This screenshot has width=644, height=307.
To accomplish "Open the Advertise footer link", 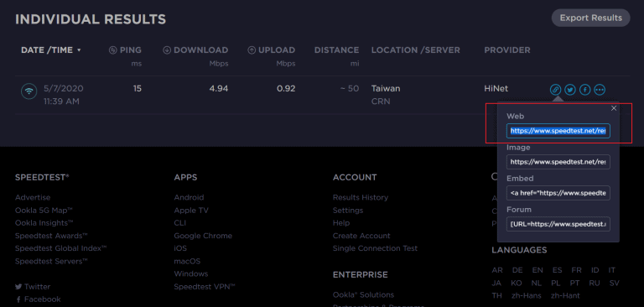I will coord(33,198).
